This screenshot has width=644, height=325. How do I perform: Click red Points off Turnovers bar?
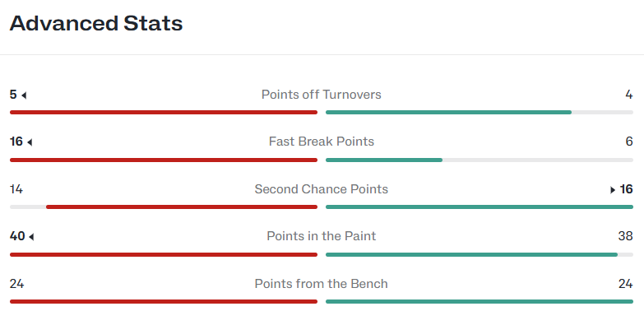coord(164,112)
